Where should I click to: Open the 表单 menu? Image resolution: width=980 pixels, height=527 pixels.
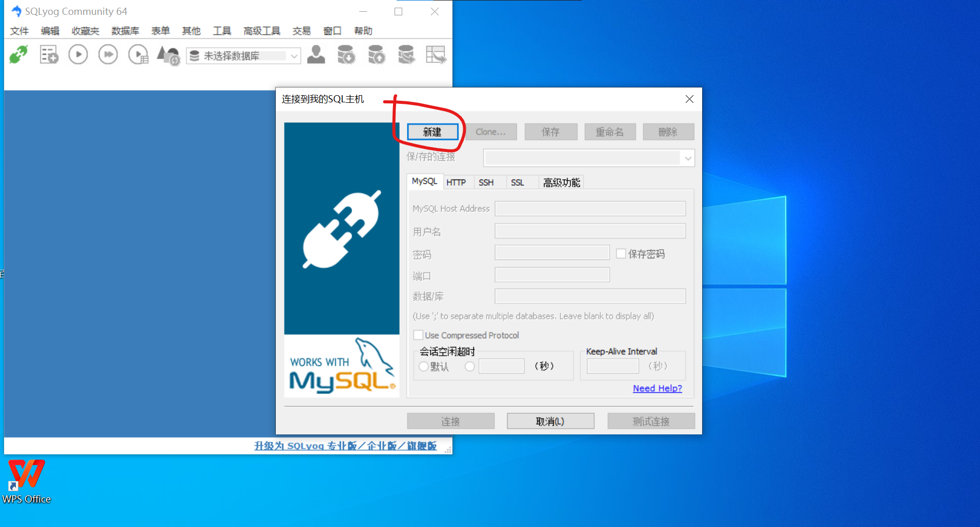161,31
